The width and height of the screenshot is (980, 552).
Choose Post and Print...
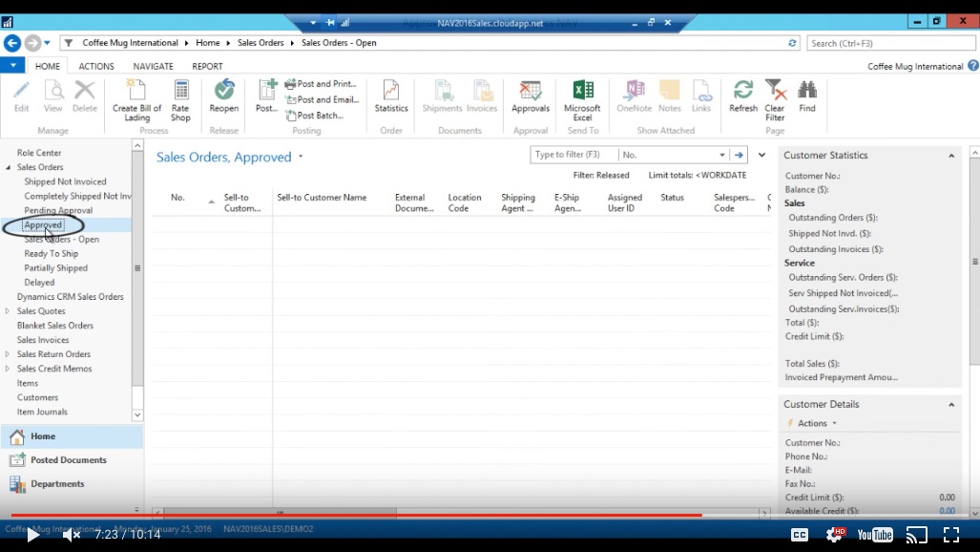click(x=321, y=83)
